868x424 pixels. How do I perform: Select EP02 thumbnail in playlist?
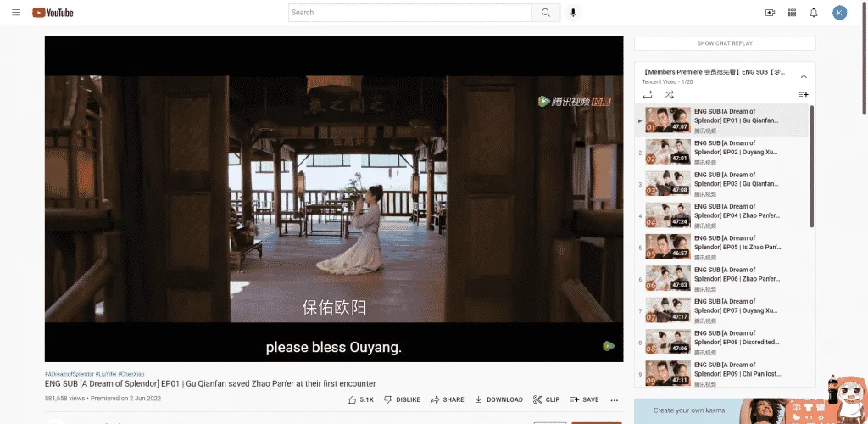(668, 152)
